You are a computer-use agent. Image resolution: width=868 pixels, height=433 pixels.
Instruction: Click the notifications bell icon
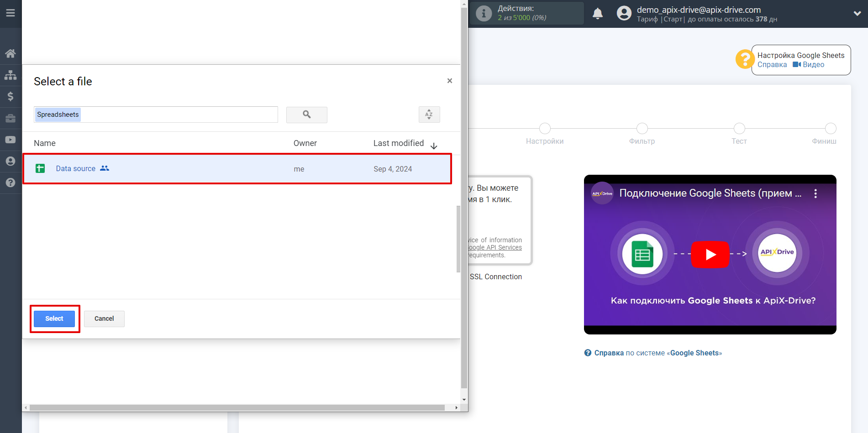point(598,14)
